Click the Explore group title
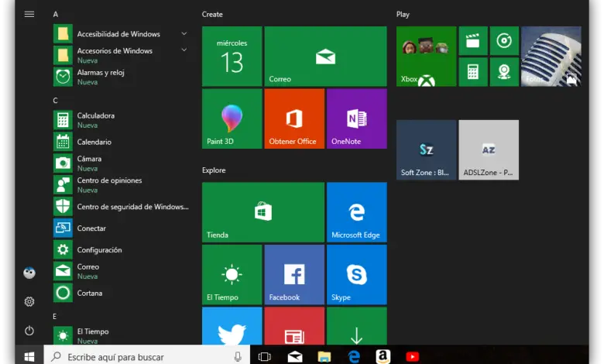 [214, 170]
